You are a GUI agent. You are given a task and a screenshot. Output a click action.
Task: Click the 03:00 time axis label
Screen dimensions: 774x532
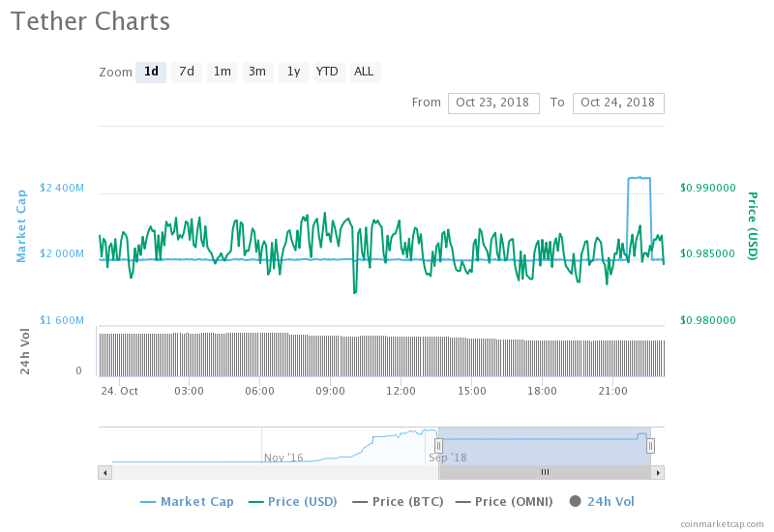[189, 391]
